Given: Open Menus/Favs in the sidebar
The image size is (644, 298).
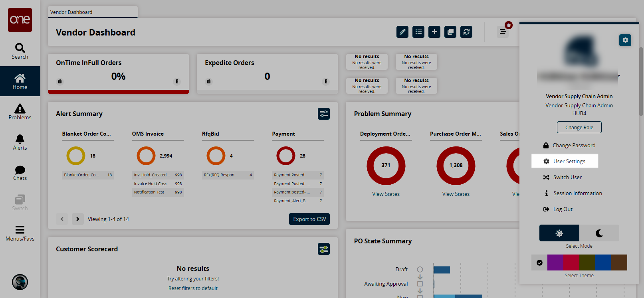Looking at the screenshot, I should [x=20, y=233].
